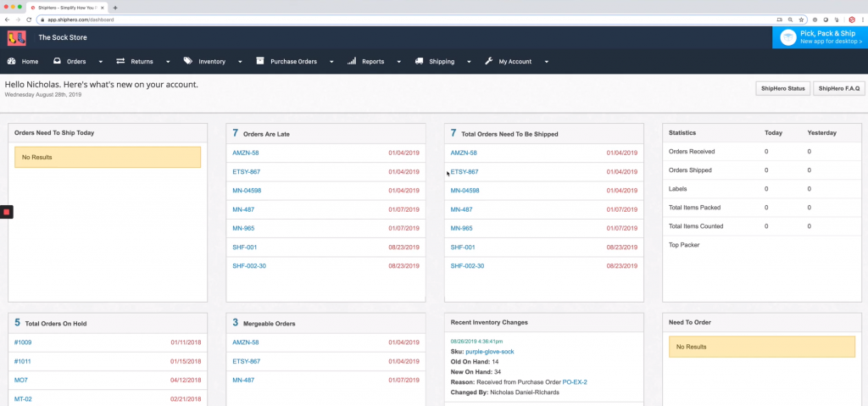Open order #1009 in Total Orders On Hold

point(23,342)
